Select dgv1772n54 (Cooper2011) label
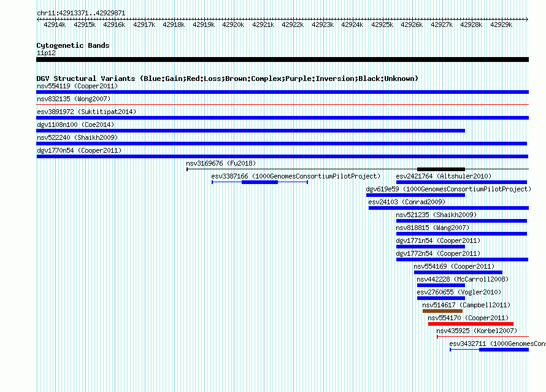Viewport: 546px width, 392px height. coord(438,253)
